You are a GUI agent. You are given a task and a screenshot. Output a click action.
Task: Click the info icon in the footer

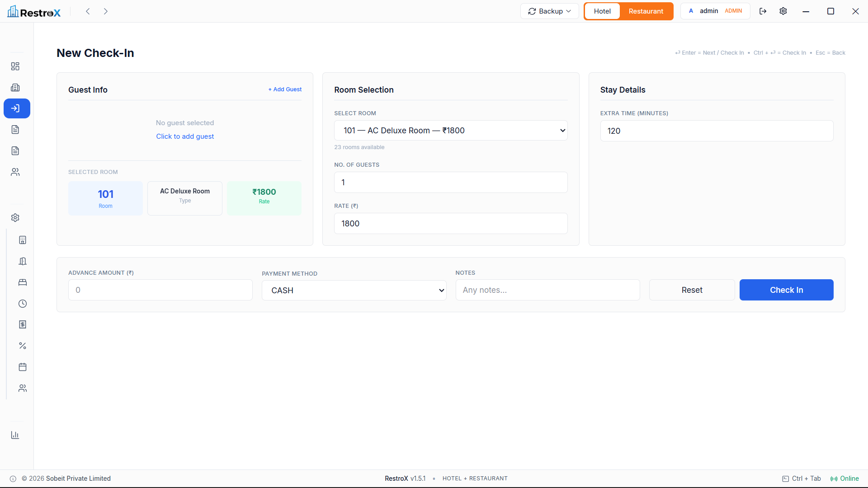click(13, 479)
